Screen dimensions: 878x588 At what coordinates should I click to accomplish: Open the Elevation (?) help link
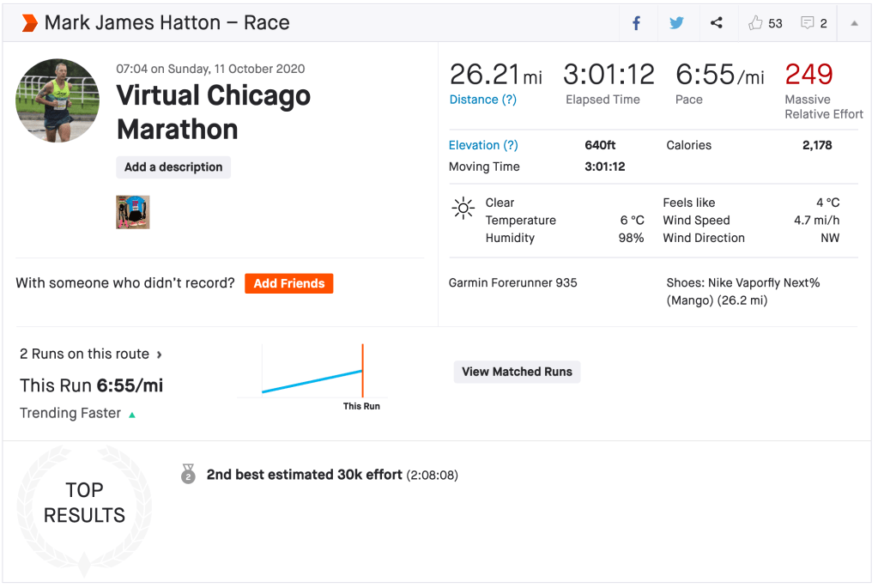pos(483,145)
